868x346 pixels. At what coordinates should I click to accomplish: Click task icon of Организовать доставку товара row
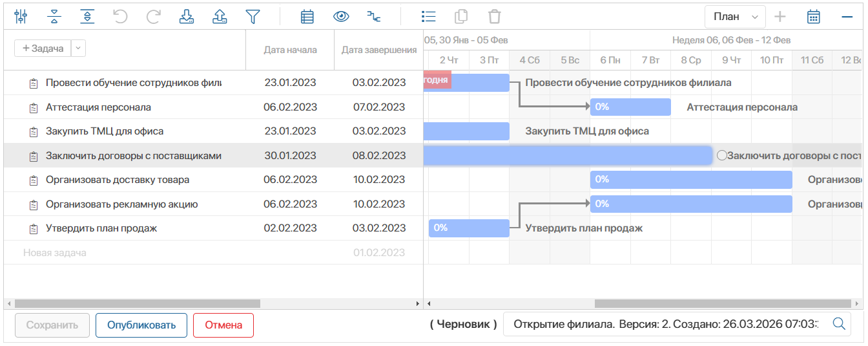34,180
